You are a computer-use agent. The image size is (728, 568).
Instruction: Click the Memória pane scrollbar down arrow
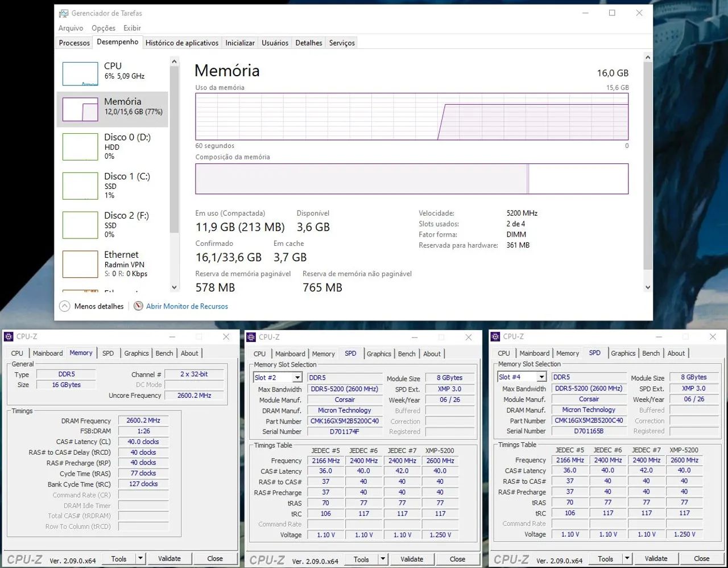(647, 287)
